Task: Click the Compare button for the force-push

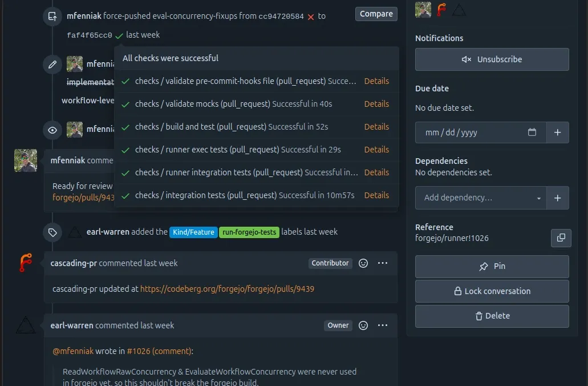Action: pos(376,14)
